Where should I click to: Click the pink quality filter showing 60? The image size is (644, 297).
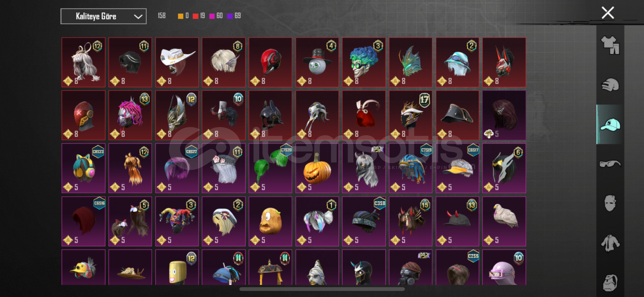(x=216, y=16)
